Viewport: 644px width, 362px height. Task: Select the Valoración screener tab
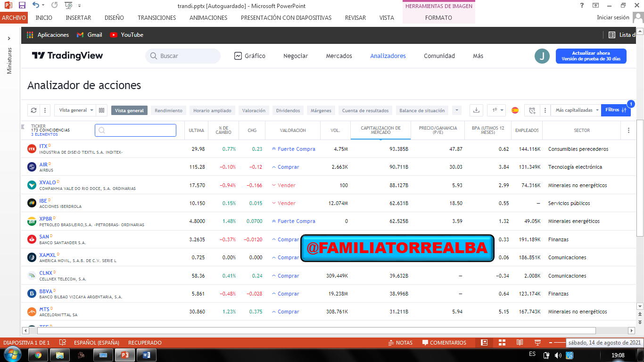[254, 110]
